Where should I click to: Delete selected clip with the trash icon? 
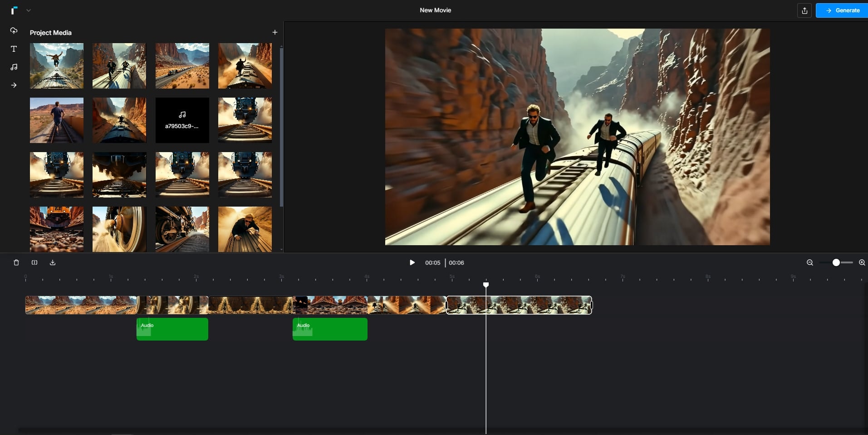16,262
